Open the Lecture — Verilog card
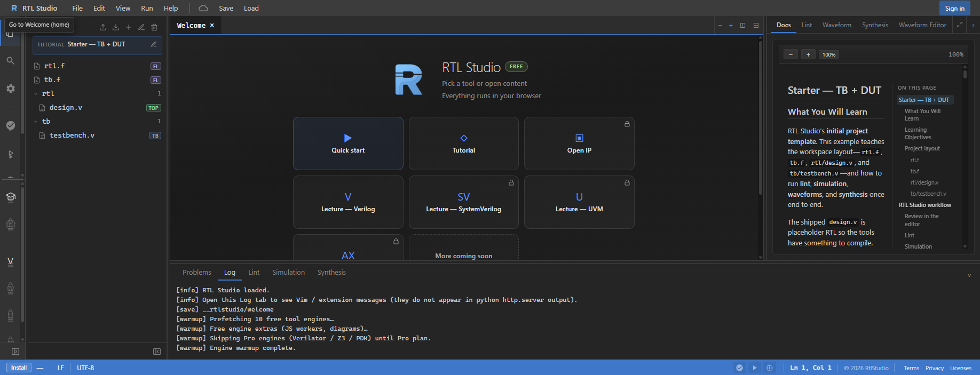This screenshot has height=375, width=980. [348, 202]
